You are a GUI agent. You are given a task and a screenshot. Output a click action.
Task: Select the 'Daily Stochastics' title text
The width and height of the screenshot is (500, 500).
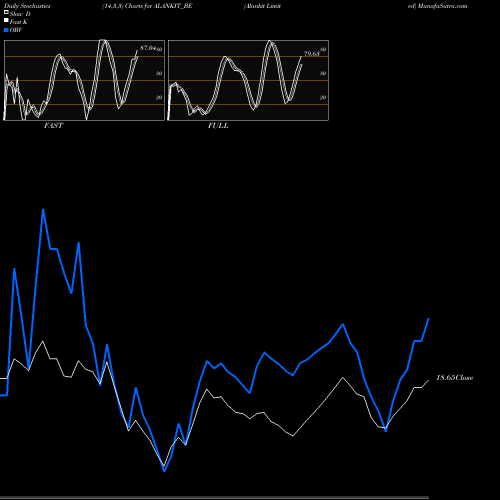[x=27, y=6]
